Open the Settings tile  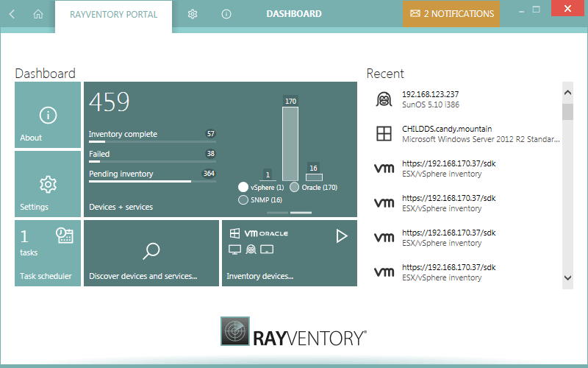(x=48, y=184)
